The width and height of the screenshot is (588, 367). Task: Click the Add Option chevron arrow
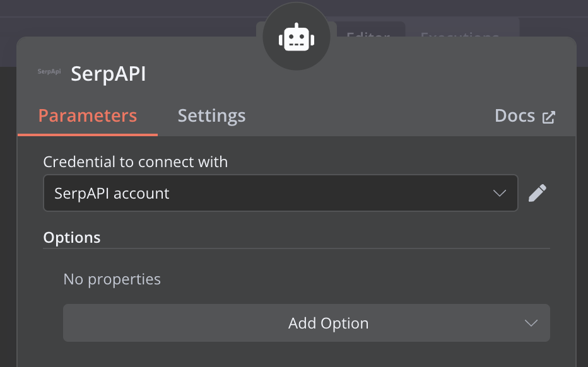[531, 323]
